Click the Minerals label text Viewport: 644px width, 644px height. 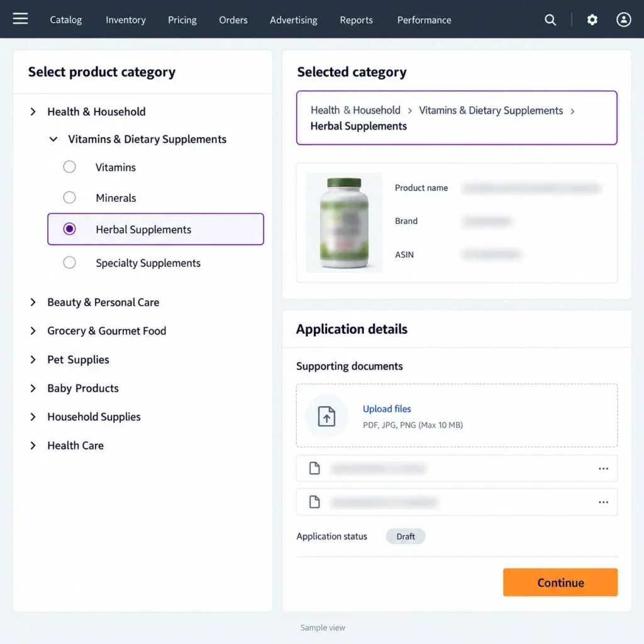[116, 198]
